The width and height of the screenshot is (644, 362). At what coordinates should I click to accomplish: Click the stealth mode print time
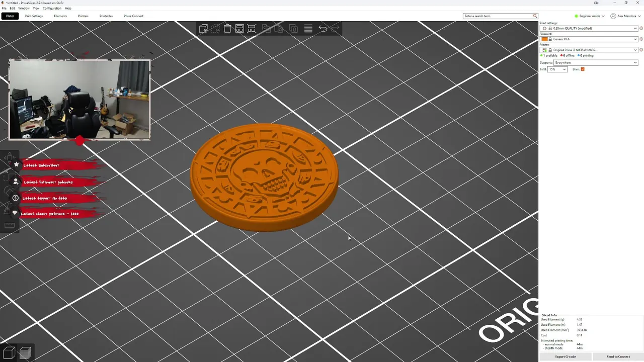tap(580, 348)
